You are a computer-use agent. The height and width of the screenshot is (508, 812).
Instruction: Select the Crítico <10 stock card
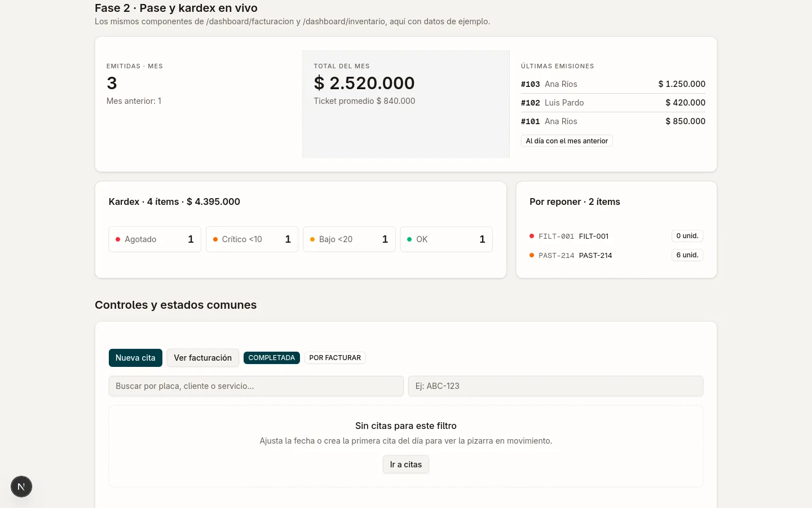click(x=252, y=239)
